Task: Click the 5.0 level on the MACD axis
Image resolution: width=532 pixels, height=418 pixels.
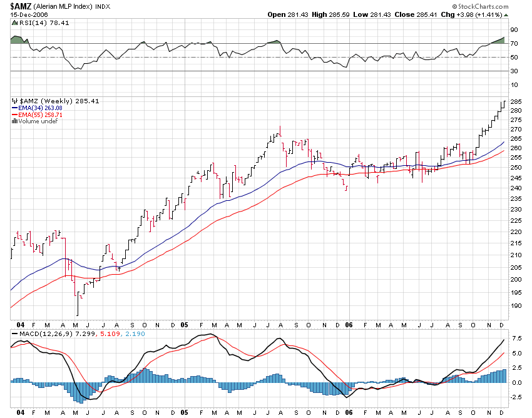Action: point(517,353)
